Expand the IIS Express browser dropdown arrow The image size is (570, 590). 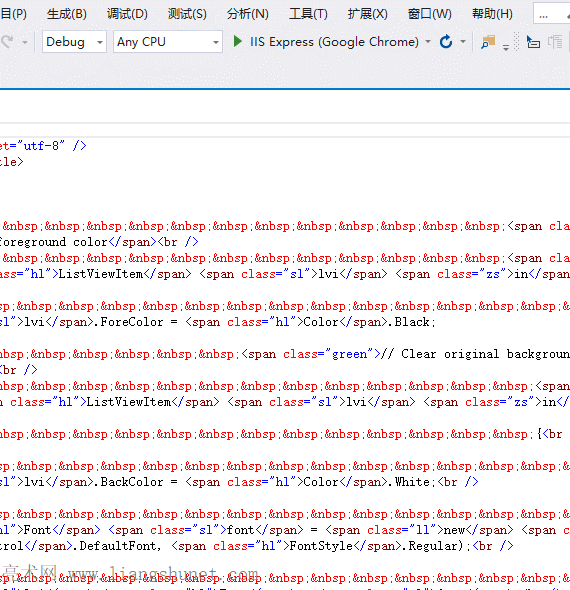pos(428,41)
